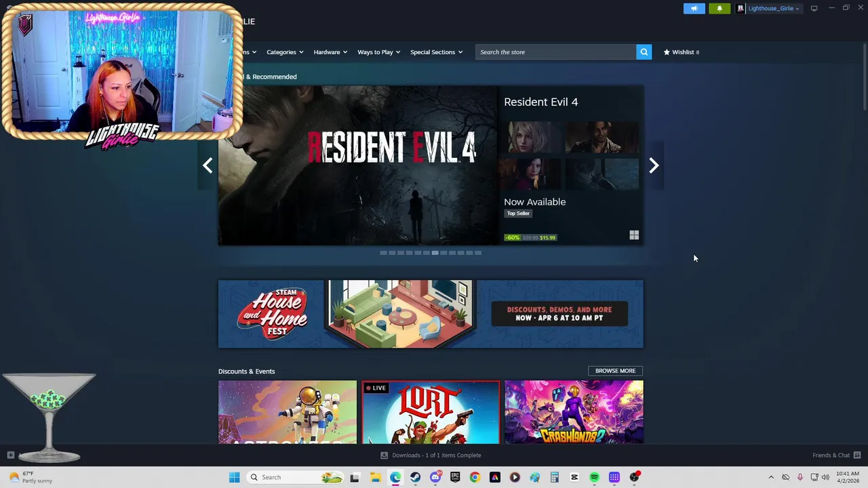The width and height of the screenshot is (868, 488).
Task: Click the Discounts, Demos, and More label
Action: click(559, 314)
